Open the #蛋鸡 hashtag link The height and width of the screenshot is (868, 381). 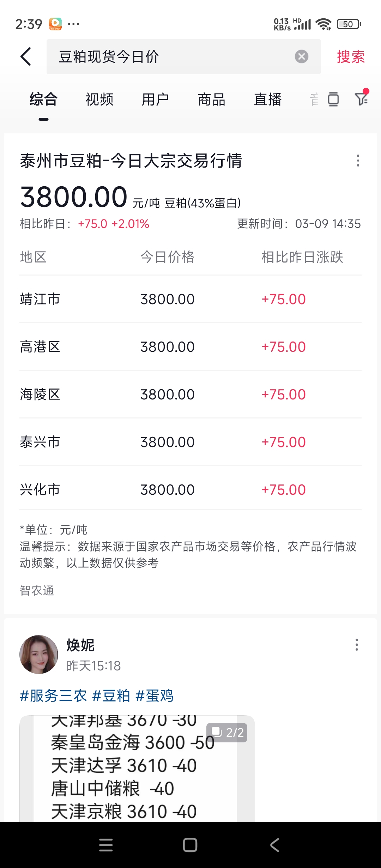pyautogui.click(x=155, y=696)
